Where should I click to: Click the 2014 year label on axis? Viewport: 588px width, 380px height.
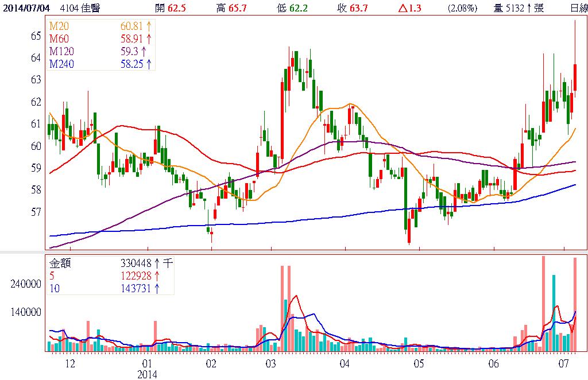point(147,374)
